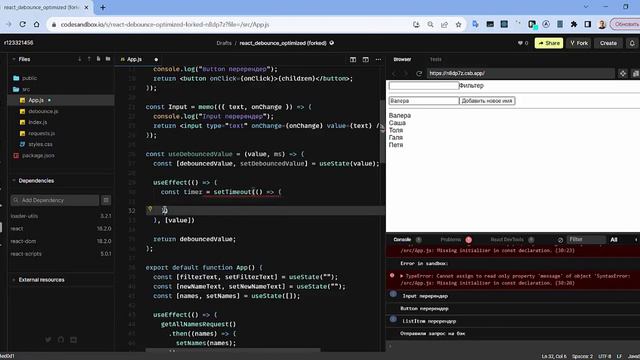This screenshot has width=640, height=360.
Task: Focus the Chrome address bar URL
Action: tap(165, 24)
